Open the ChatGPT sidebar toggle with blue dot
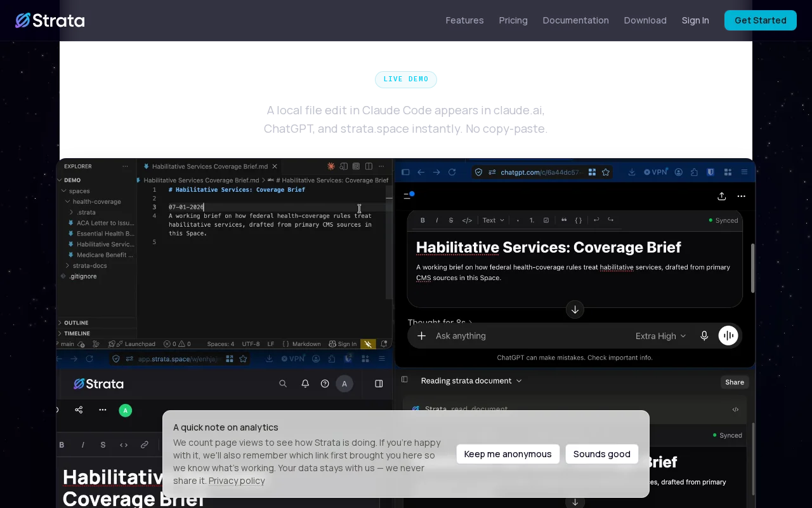Image resolution: width=812 pixels, height=508 pixels. pyautogui.click(x=409, y=196)
